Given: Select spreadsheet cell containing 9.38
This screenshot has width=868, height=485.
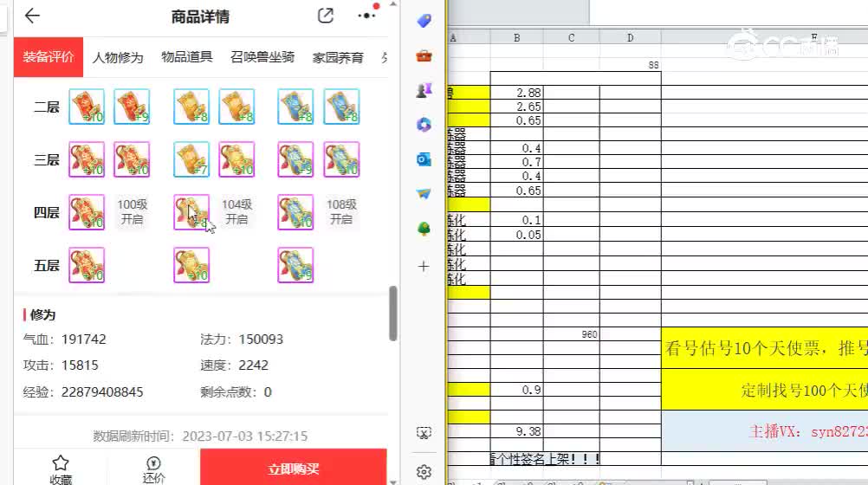Looking at the screenshot, I should point(516,430).
